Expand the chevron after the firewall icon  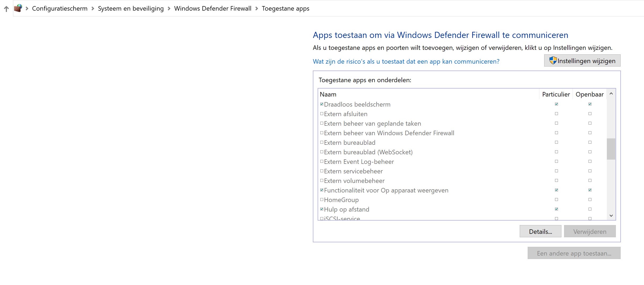pyautogui.click(x=27, y=8)
